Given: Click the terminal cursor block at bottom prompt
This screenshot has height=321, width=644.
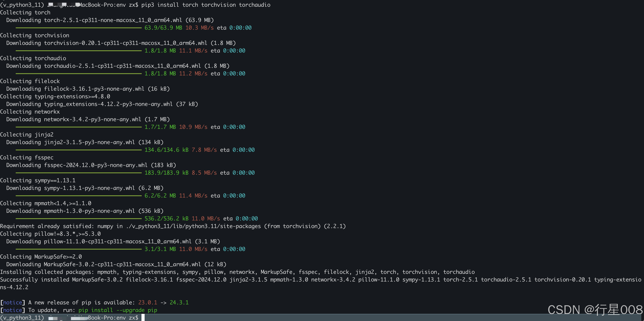Looking at the screenshot, I should [x=143, y=317].
